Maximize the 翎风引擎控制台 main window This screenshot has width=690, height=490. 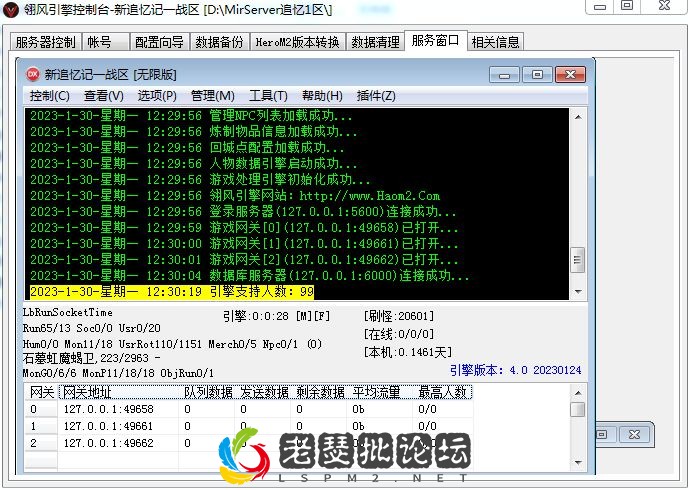pyautogui.click(x=627, y=6)
